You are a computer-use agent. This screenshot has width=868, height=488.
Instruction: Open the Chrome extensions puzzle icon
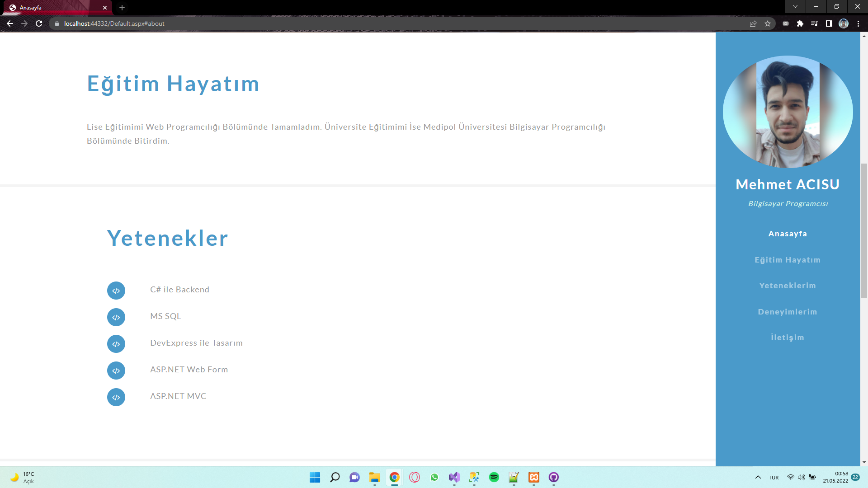[800, 23]
